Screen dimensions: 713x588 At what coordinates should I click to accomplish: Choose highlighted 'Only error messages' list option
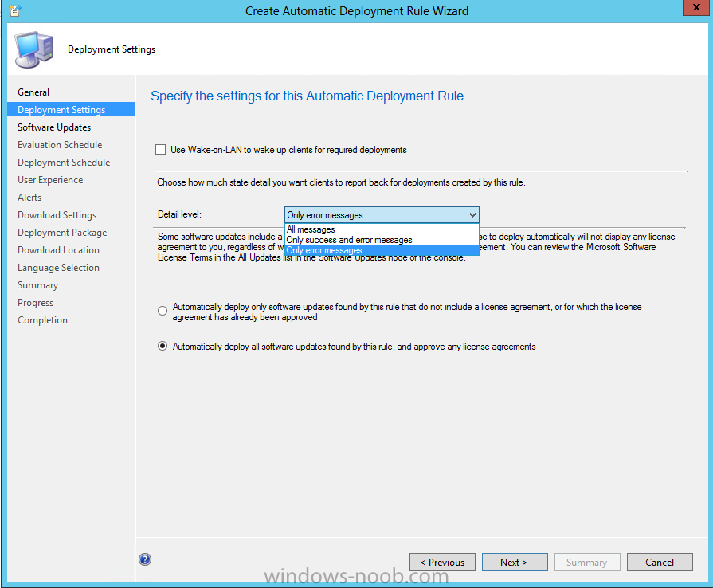[x=382, y=250]
